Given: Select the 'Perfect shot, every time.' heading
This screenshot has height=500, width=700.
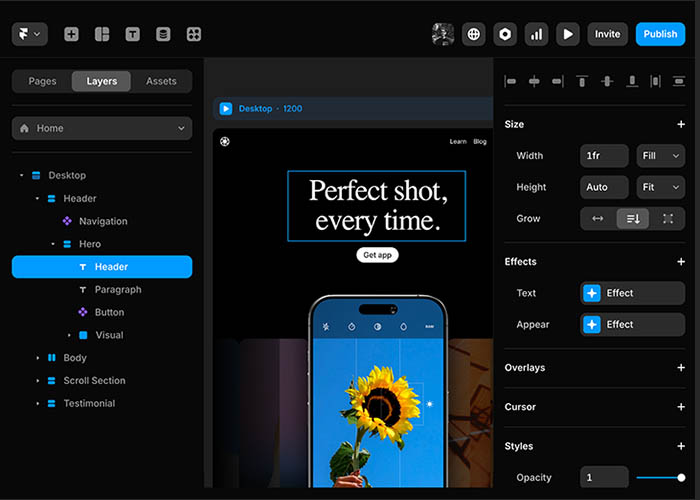Looking at the screenshot, I should pos(377,206).
